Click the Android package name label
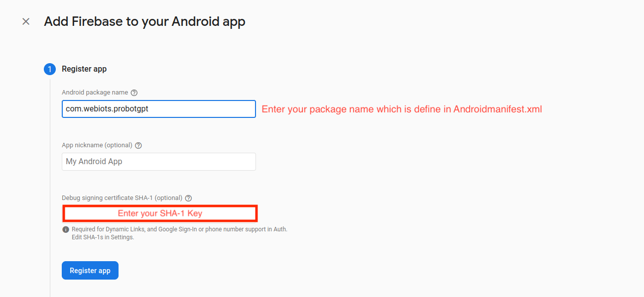Viewport: 644px width, 297px height. click(95, 93)
